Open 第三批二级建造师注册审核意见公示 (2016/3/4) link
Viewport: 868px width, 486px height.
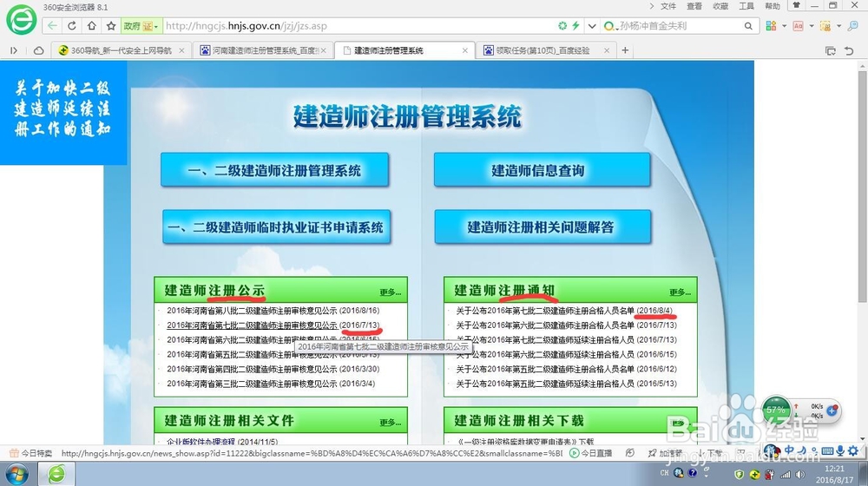pos(271,384)
